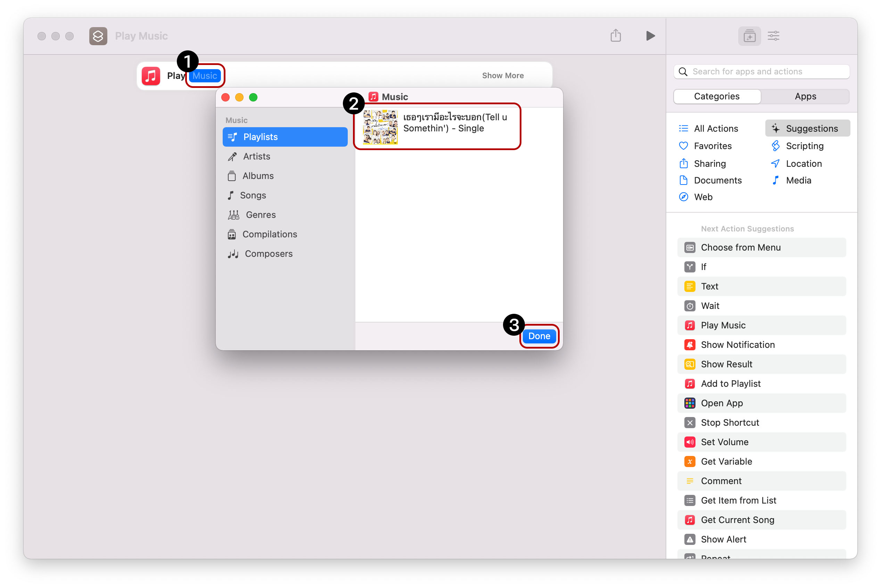The height and width of the screenshot is (588, 881).
Task: Switch to the Categories tab
Action: 716,96
